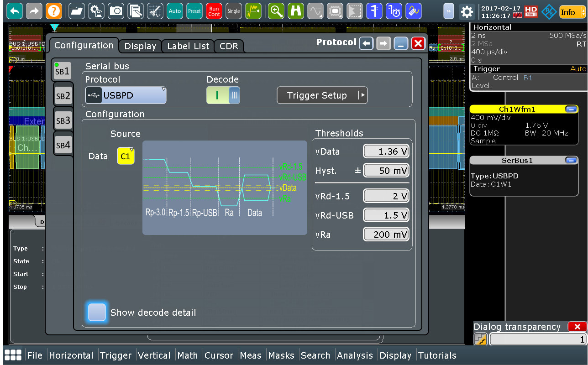588x365 pixels.
Task: Click the report documents icon
Action: click(x=136, y=11)
